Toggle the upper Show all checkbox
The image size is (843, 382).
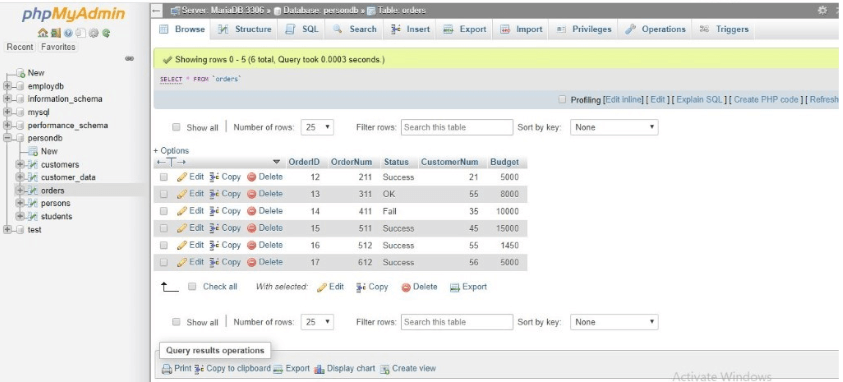coord(176,127)
